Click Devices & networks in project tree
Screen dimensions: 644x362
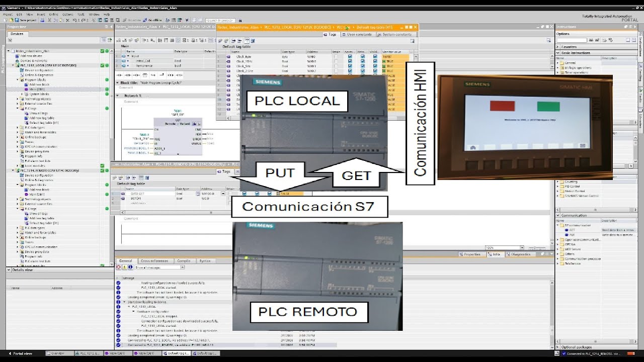pos(34,61)
